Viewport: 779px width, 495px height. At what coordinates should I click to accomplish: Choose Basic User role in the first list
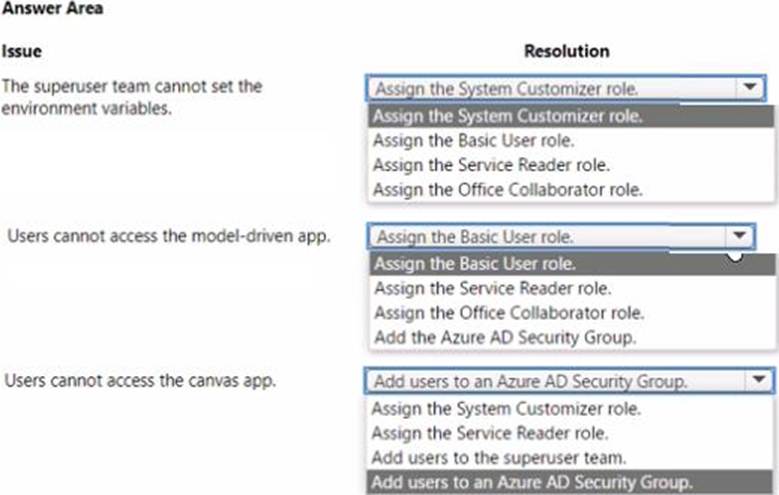coord(474,140)
